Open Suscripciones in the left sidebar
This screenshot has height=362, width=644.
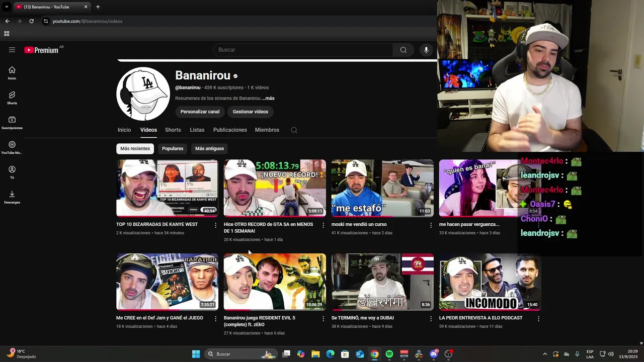[x=12, y=123]
